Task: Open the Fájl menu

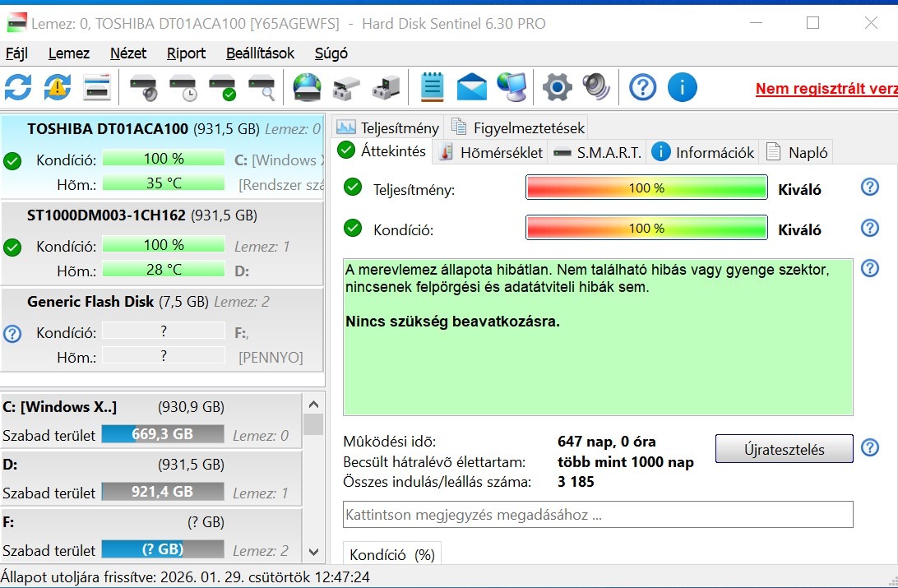Action: click(x=16, y=53)
